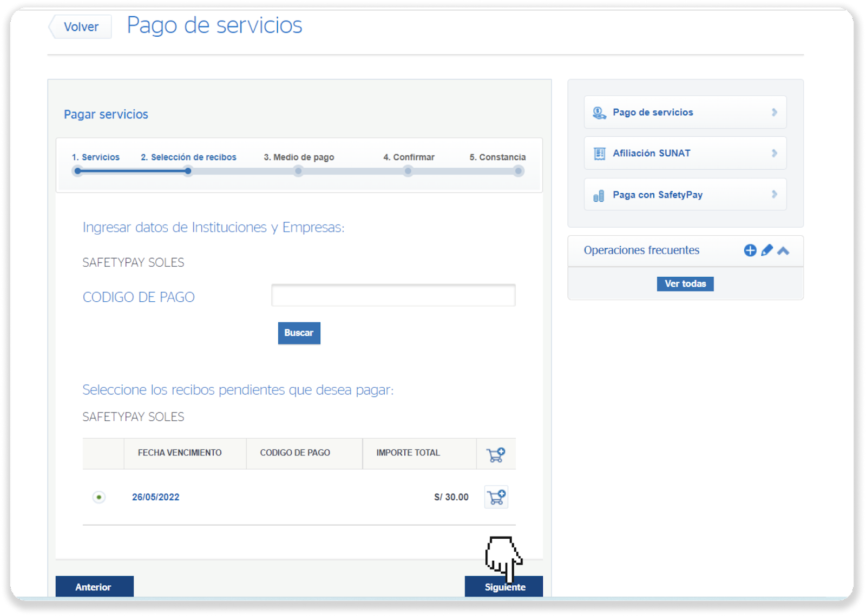This screenshot has width=866, height=616.
Task: Select the radio button for 26/05/2022 receipt
Action: coord(99,497)
